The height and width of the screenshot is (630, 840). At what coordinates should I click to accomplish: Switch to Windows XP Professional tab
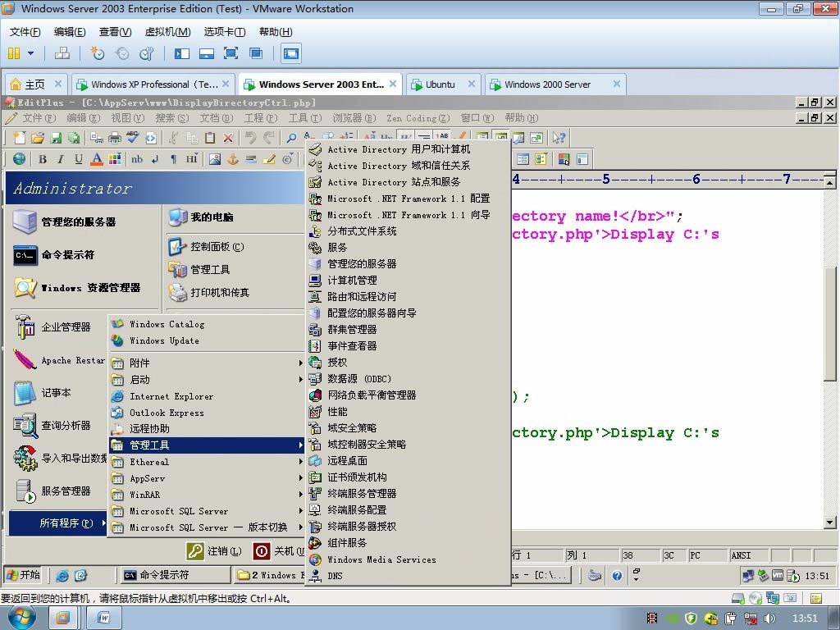[x=153, y=84]
